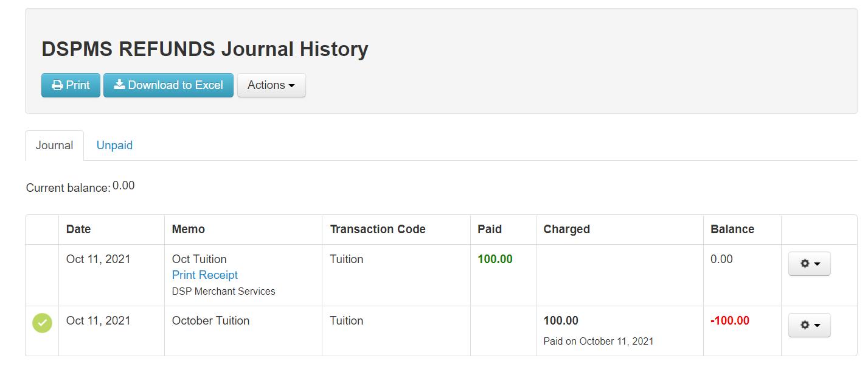Screen dimensions: 868x369
Task: Click Tuition code in Oct Tuition row
Action: (347, 259)
